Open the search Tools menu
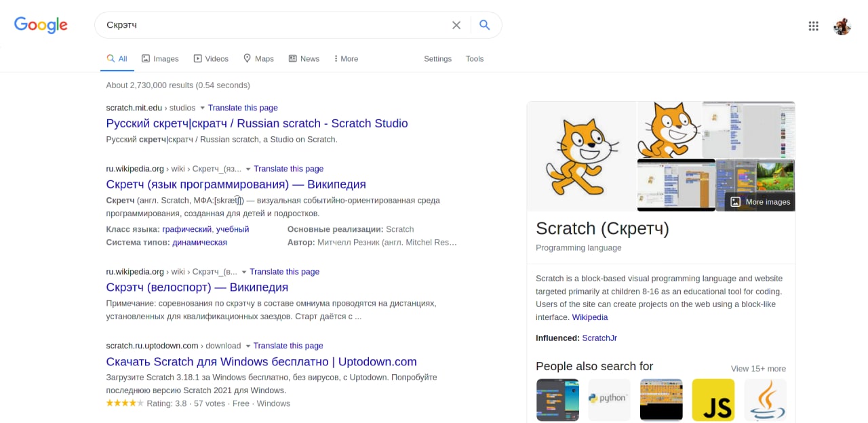This screenshot has height=423, width=868. click(475, 59)
